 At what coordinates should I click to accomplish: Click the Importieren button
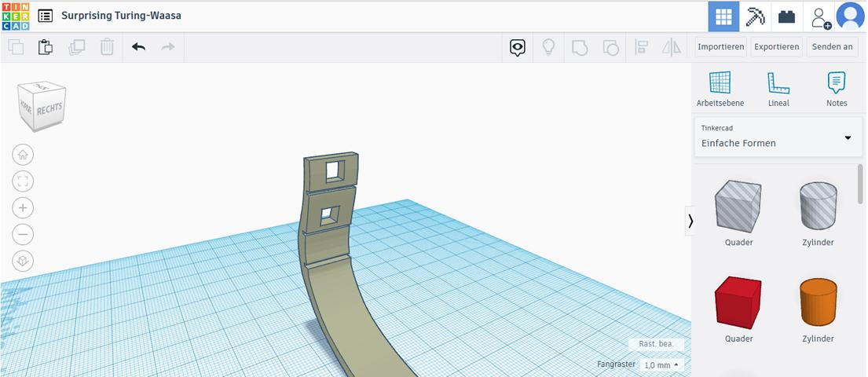pos(720,47)
